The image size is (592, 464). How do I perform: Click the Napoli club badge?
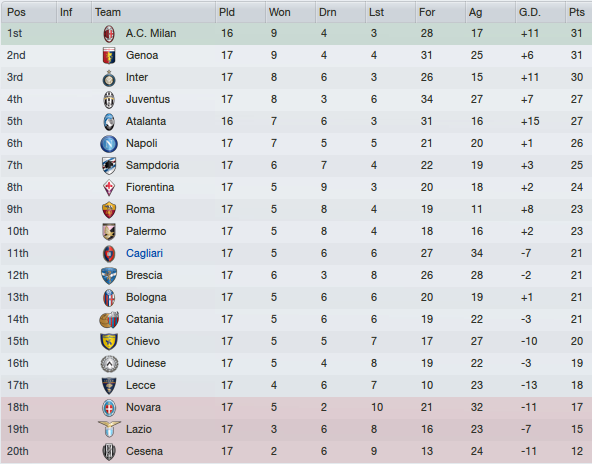[x=109, y=143]
